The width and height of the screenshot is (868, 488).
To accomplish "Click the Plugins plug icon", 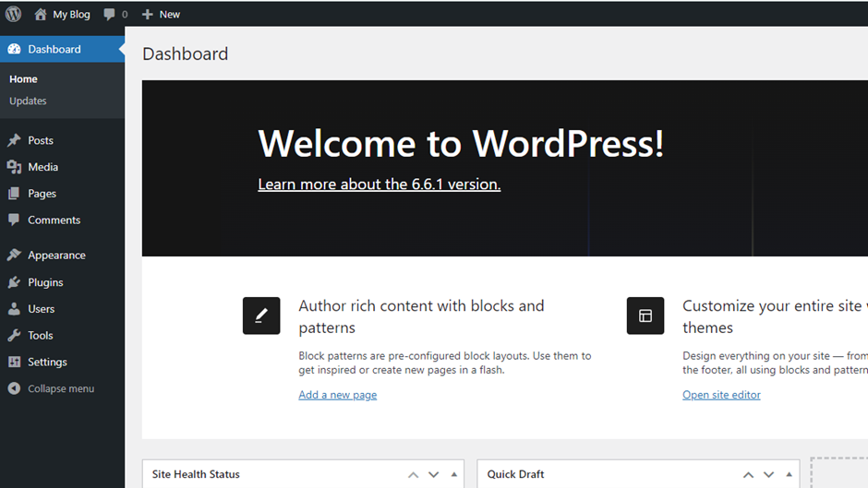I will coord(14,282).
